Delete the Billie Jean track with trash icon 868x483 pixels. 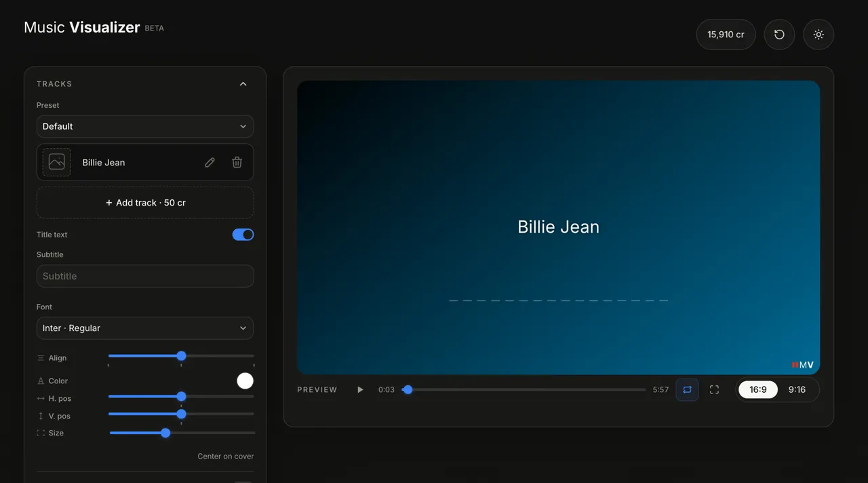tap(237, 162)
